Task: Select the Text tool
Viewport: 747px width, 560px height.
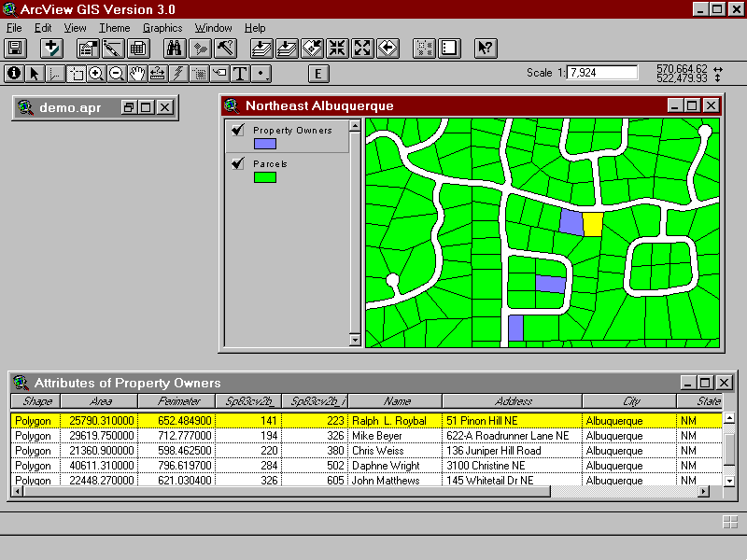Action: pyautogui.click(x=240, y=74)
